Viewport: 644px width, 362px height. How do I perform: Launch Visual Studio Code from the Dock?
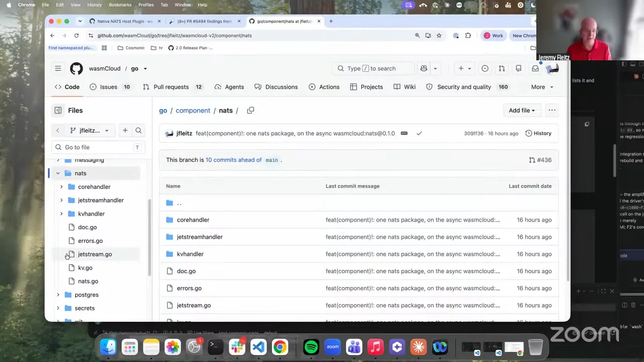pyautogui.click(x=258, y=347)
